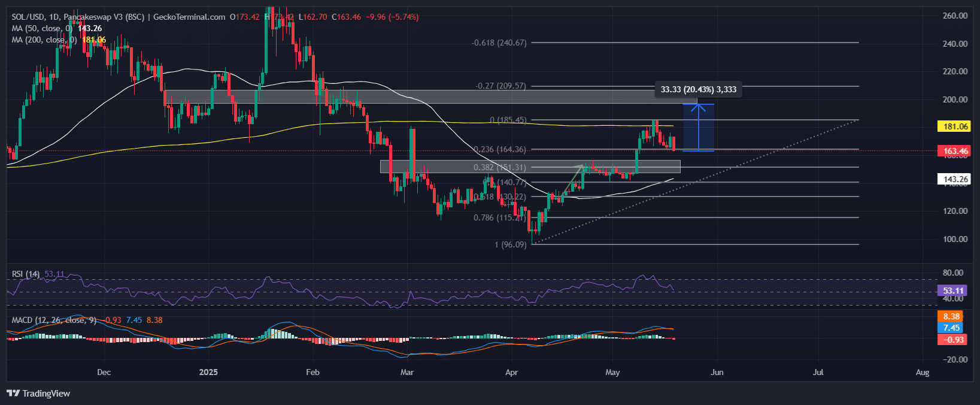Click 200.00 on the price scale
The width and height of the screenshot is (980, 405).
955,99
